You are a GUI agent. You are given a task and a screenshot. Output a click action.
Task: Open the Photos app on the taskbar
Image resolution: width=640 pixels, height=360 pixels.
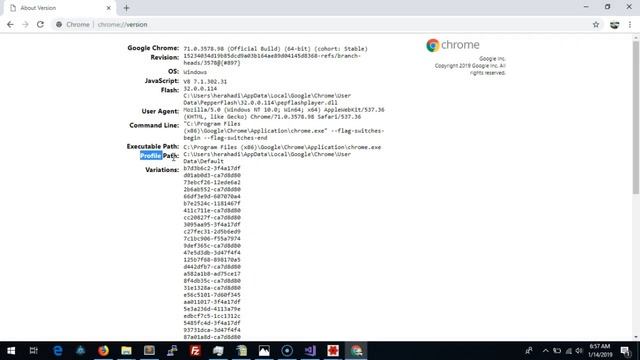coord(264,351)
